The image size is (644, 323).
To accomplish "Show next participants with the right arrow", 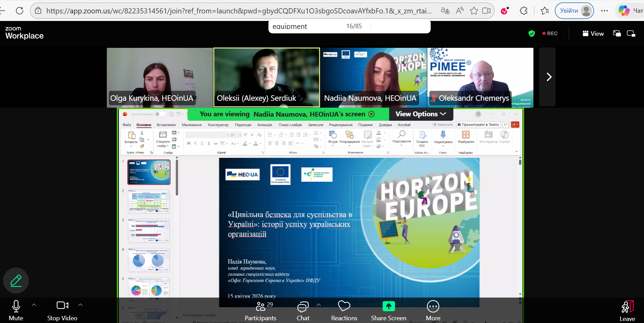I will (549, 77).
